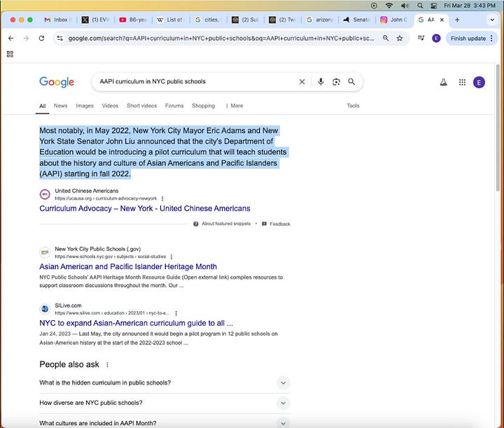Switch to the Wikipedia List of browser tab

[170, 20]
